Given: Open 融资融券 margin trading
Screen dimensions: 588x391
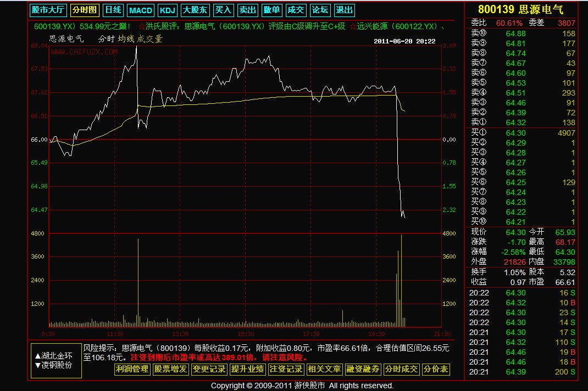Looking at the screenshot, I should [x=363, y=369].
